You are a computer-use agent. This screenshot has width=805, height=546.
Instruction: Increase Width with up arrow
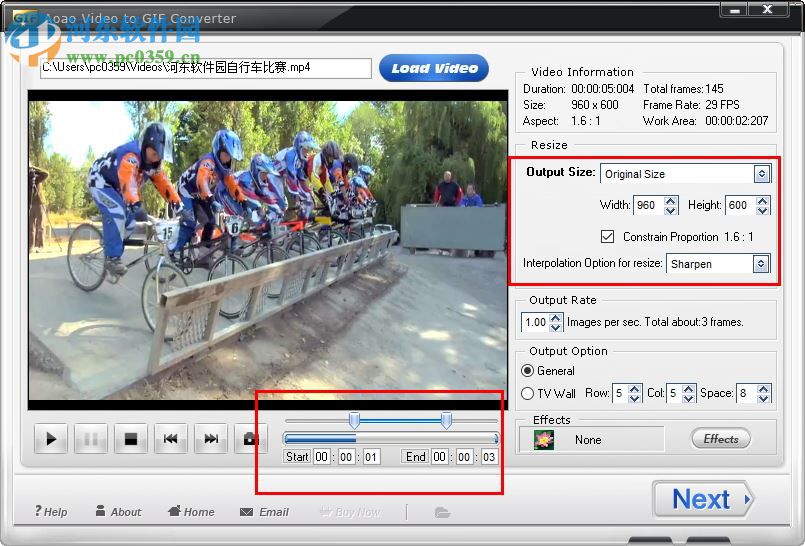[670, 201]
